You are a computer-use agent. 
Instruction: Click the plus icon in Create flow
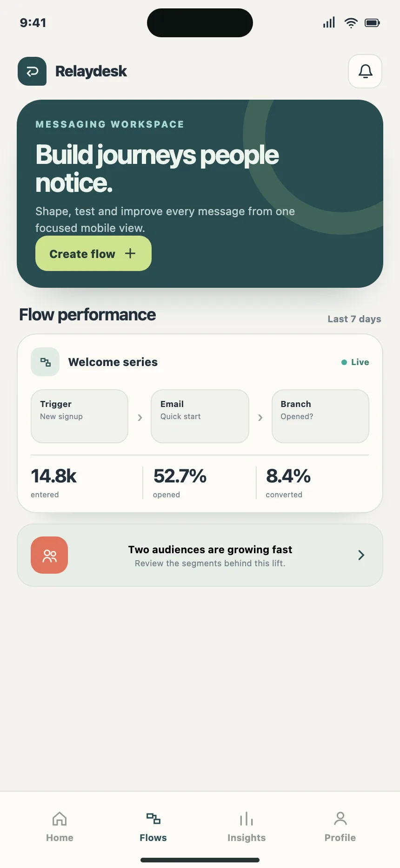[x=130, y=253]
